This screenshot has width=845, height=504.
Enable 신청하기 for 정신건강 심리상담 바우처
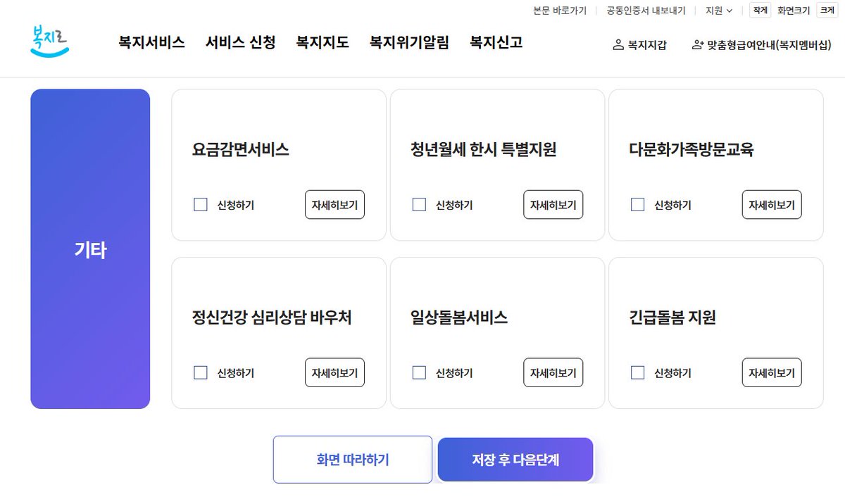(201, 373)
